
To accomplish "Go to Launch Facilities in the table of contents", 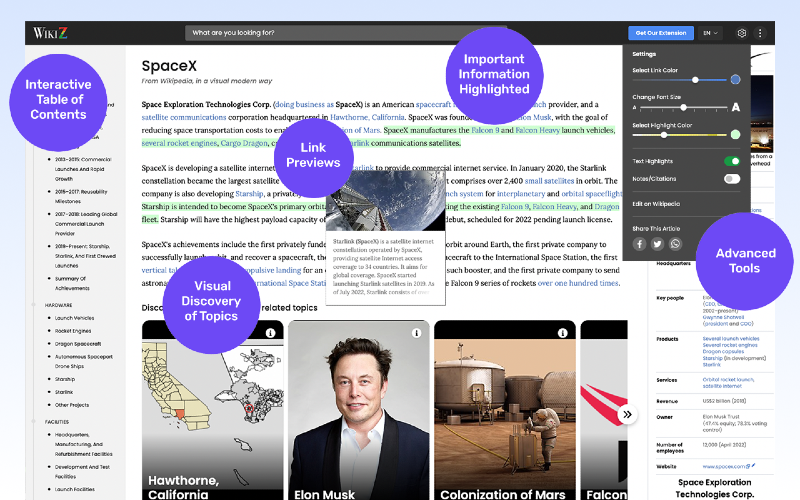I will 74,489.
